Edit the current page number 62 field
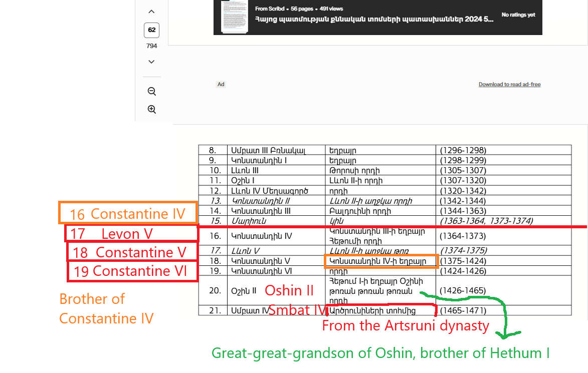Image resolution: width=588 pixels, height=373 pixels. pos(151,31)
